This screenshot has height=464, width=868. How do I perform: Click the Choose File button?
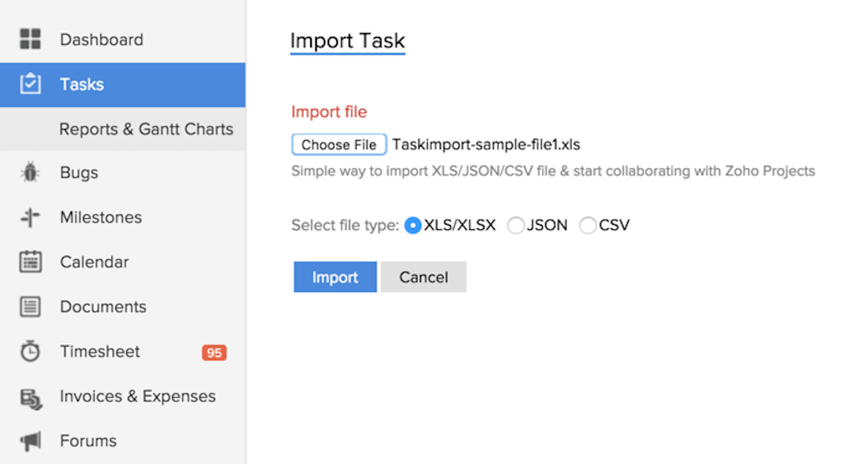(x=339, y=145)
